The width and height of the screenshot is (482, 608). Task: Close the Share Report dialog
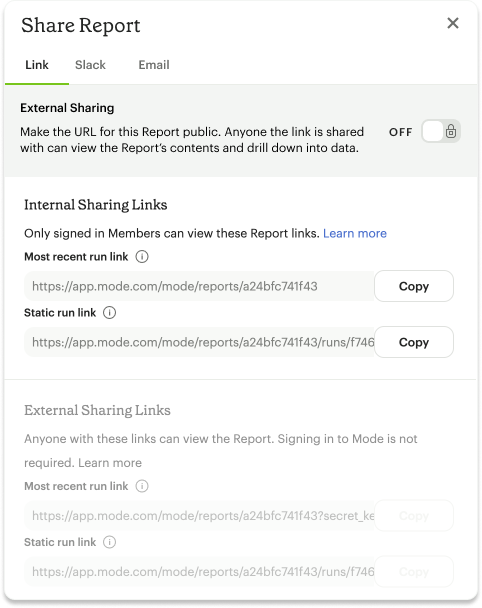coord(453,23)
